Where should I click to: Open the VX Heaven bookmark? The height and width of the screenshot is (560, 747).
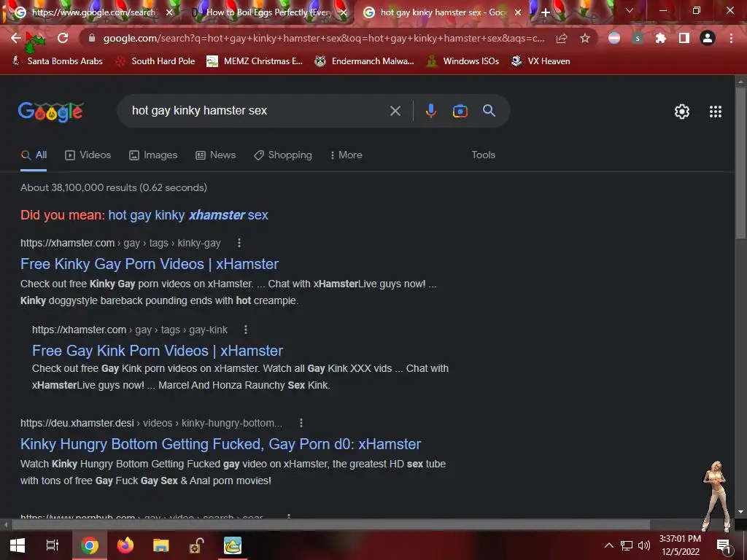[x=541, y=61]
